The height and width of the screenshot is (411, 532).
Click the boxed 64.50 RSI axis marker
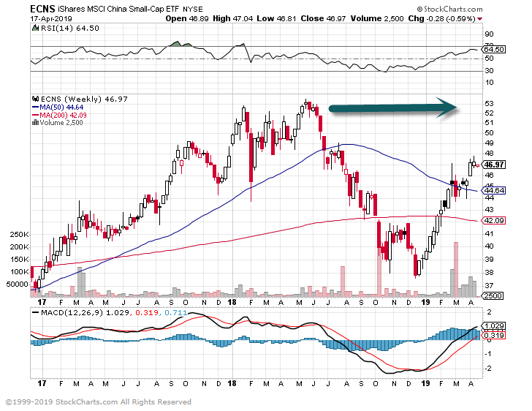pos(494,49)
